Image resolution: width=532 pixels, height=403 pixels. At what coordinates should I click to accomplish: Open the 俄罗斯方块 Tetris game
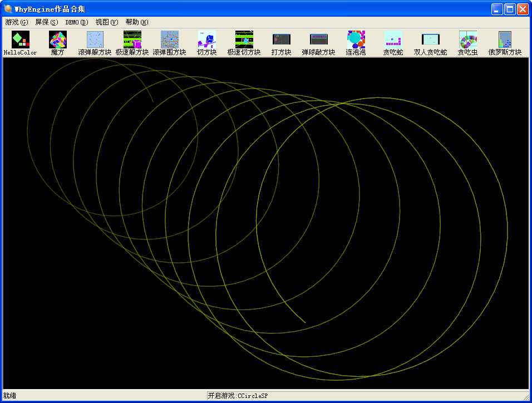click(505, 43)
